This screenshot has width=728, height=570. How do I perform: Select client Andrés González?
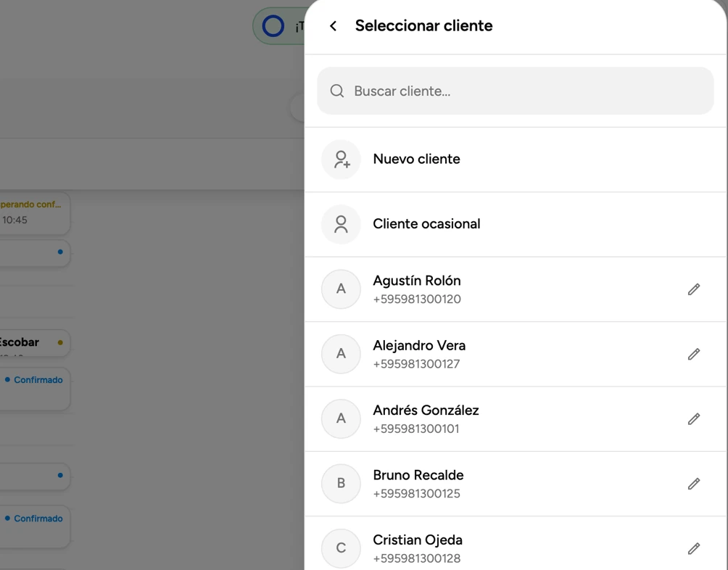(x=516, y=419)
